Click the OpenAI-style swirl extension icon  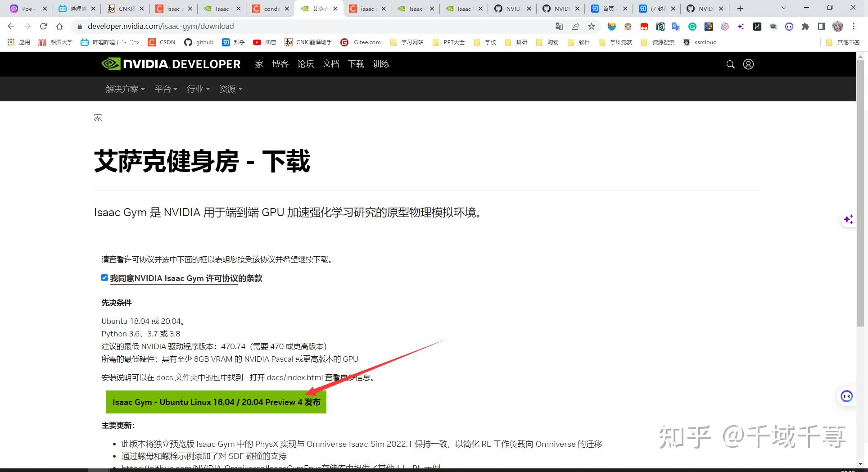pos(724,27)
